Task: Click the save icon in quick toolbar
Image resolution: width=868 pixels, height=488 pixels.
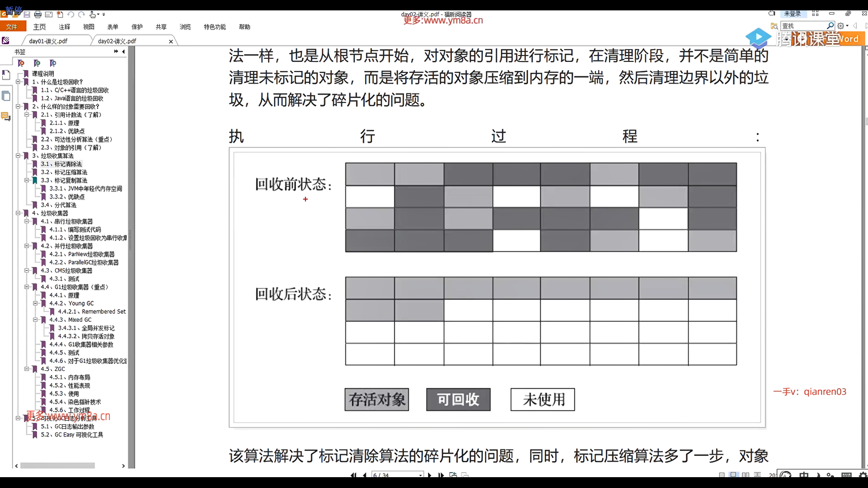Action: pyautogui.click(x=27, y=14)
